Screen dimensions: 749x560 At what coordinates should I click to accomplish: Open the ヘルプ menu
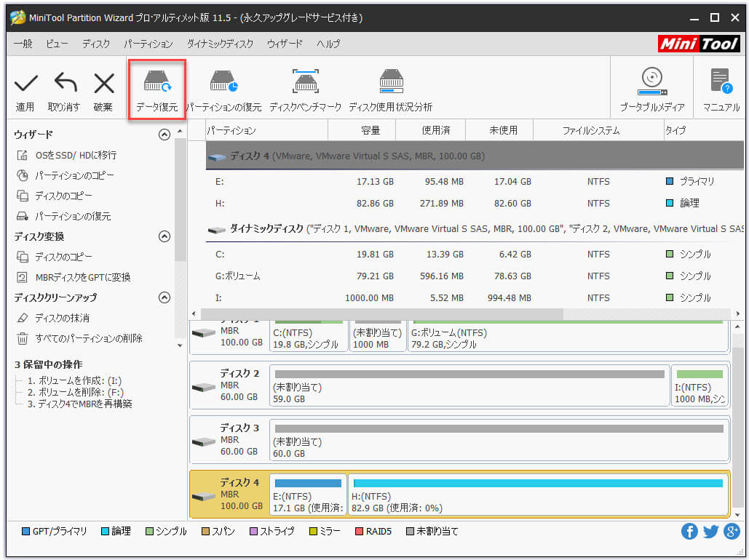[x=328, y=44]
